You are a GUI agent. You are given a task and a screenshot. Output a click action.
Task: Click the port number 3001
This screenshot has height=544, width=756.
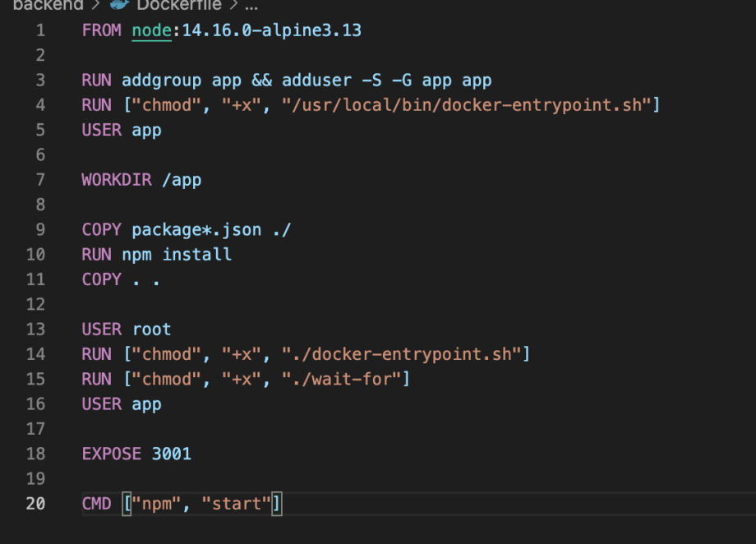click(172, 453)
